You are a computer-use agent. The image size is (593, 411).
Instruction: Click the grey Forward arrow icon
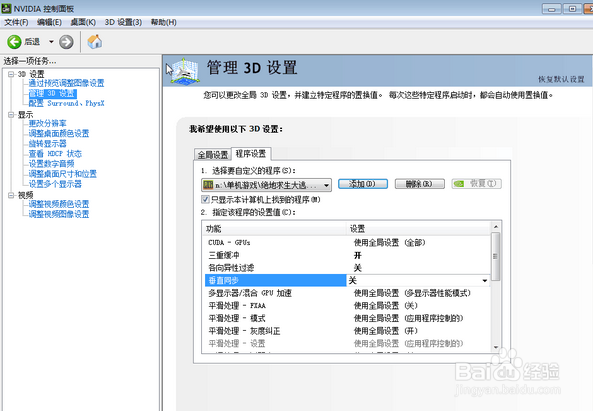(x=66, y=42)
